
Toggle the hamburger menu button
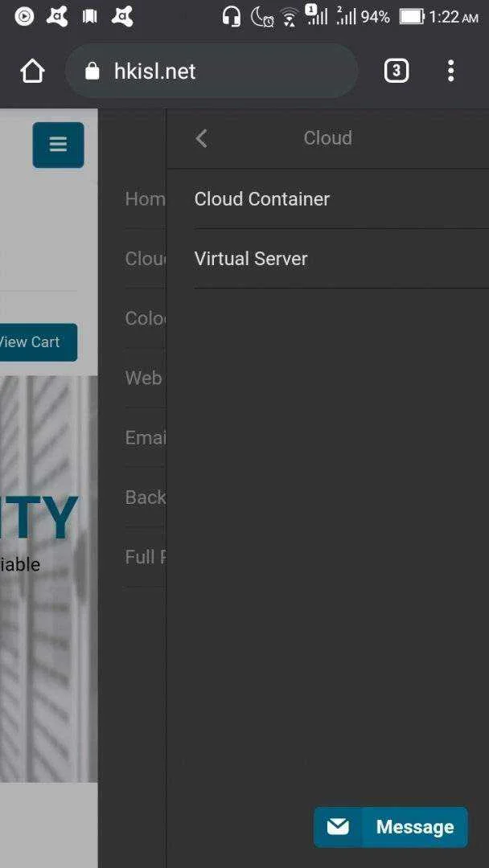58,145
